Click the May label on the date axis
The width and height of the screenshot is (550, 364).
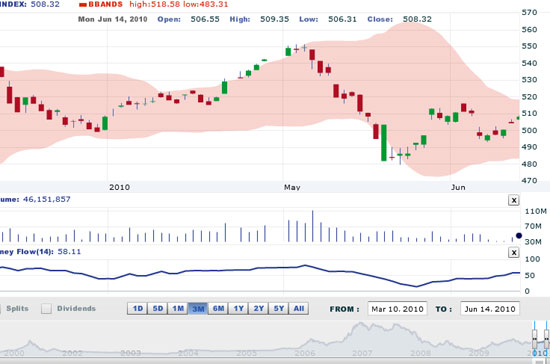pyautogui.click(x=292, y=187)
